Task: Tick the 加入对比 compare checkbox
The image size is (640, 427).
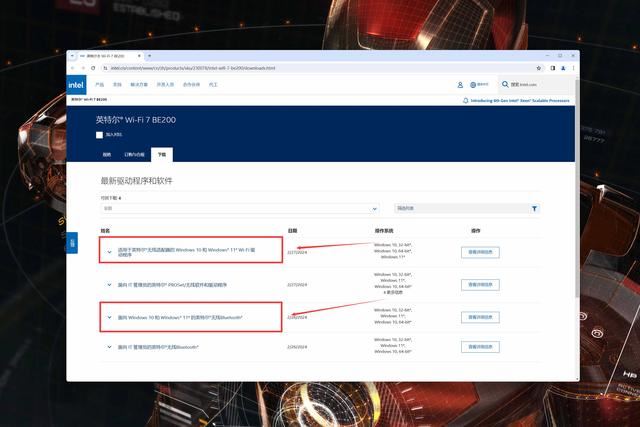Action: coord(99,133)
